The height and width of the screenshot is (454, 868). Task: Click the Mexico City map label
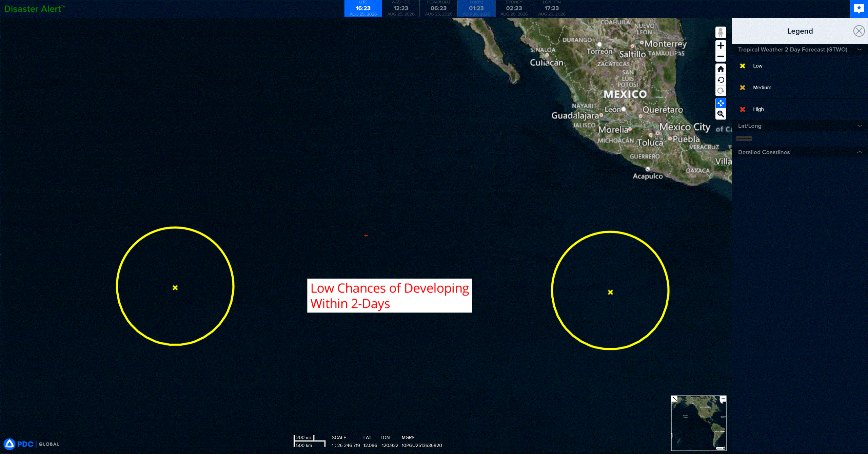(685, 127)
